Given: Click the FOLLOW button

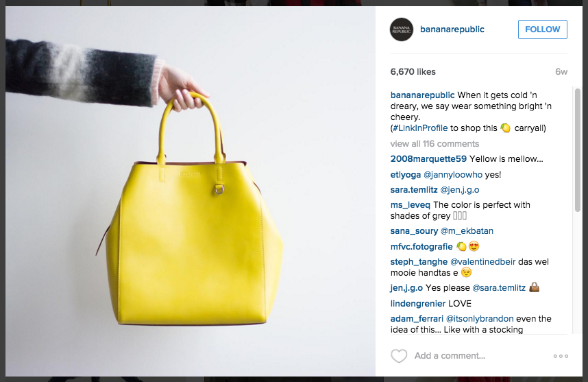Looking at the screenshot, I should pos(542,29).
